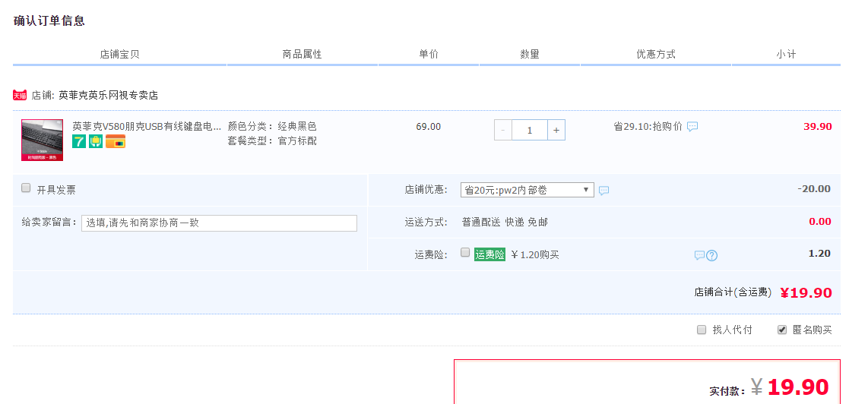
Task: Open the 店铺优惠 coupon dropdown
Action: (527, 190)
